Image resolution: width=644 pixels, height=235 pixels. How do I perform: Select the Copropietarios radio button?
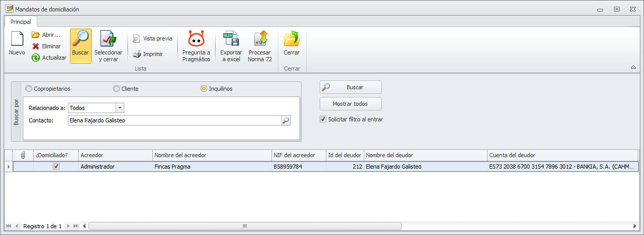[28, 89]
